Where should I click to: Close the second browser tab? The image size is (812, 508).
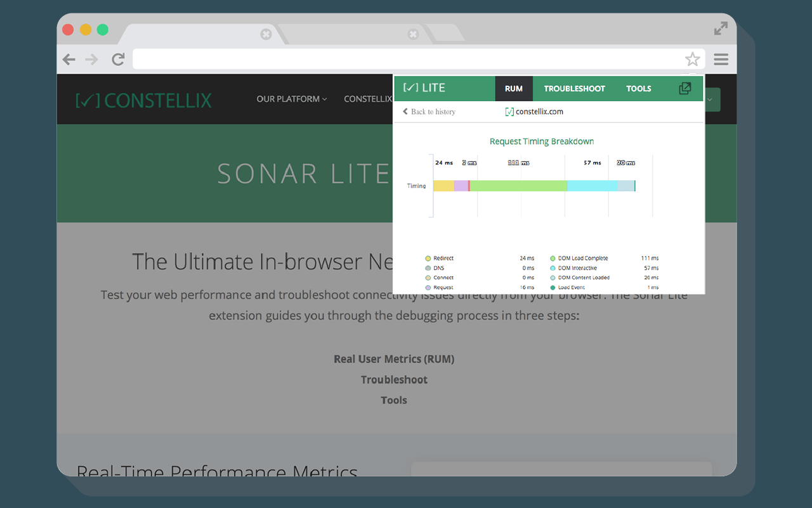pos(413,34)
